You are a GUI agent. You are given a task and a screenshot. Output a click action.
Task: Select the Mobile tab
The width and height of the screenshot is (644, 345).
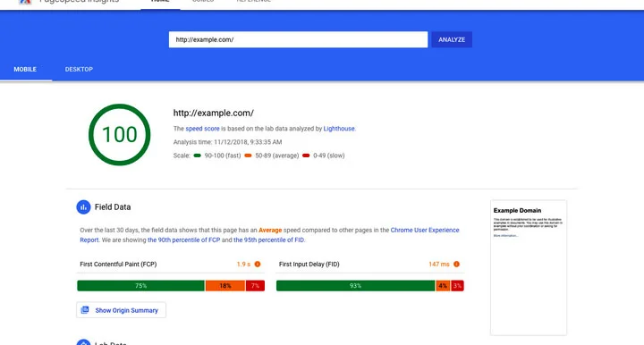(x=25, y=70)
